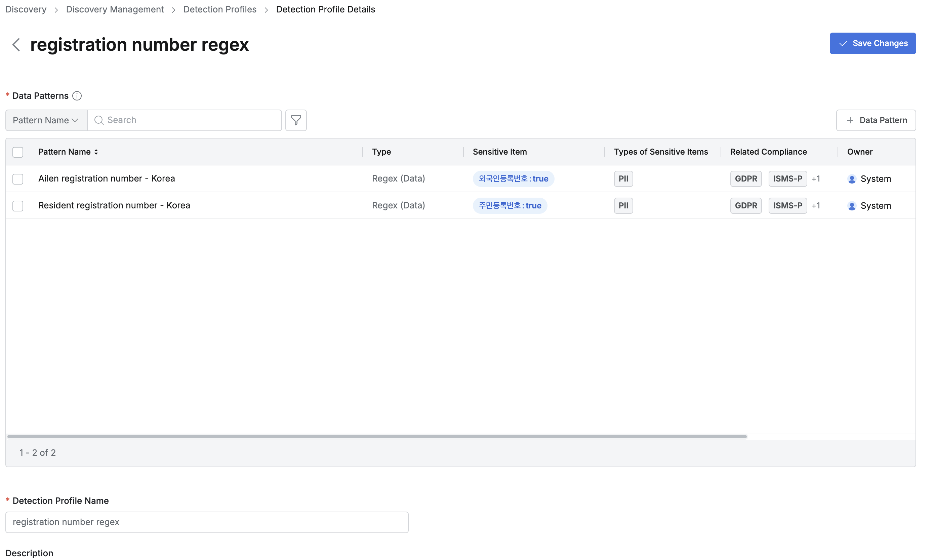Check the Resident registration number row checkbox
Image resolution: width=935 pixels, height=560 pixels.
tap(18, 206)
